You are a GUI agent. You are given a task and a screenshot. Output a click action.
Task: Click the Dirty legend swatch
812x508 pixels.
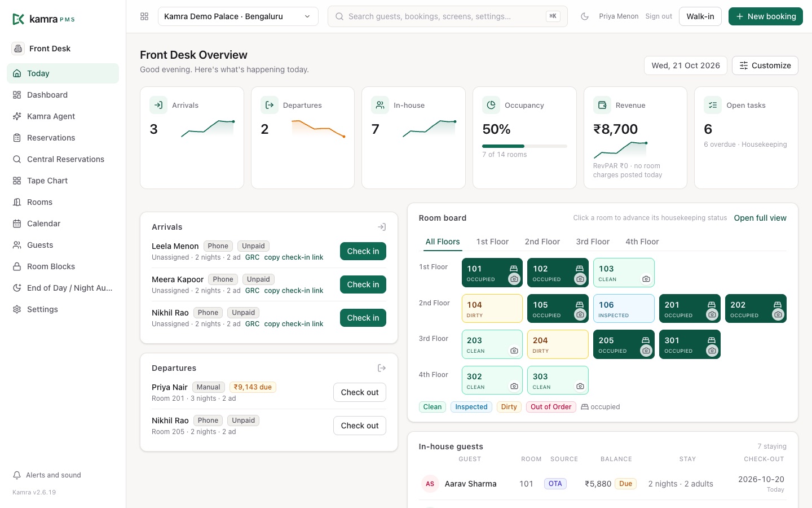509,407
